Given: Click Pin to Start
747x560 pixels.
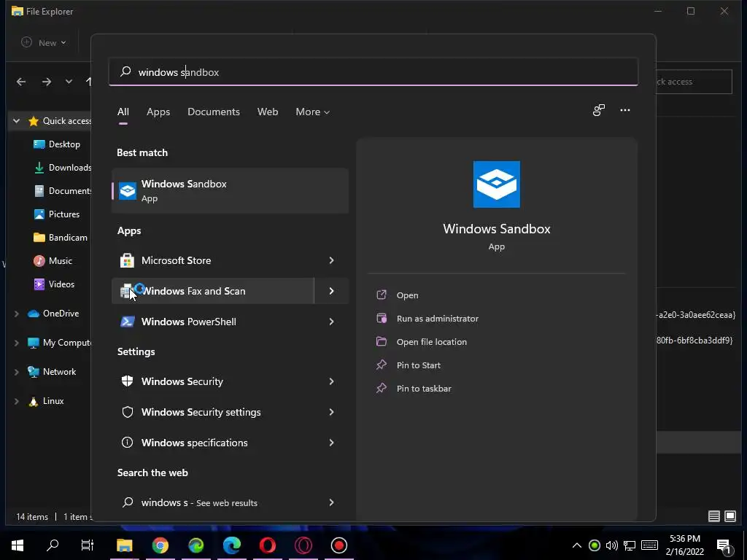Looking at the screenshot, I should (x=418, y=365).
